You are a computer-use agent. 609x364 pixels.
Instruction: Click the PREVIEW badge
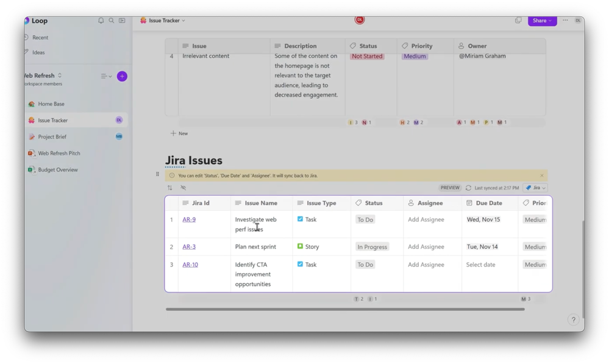point(450,188)
